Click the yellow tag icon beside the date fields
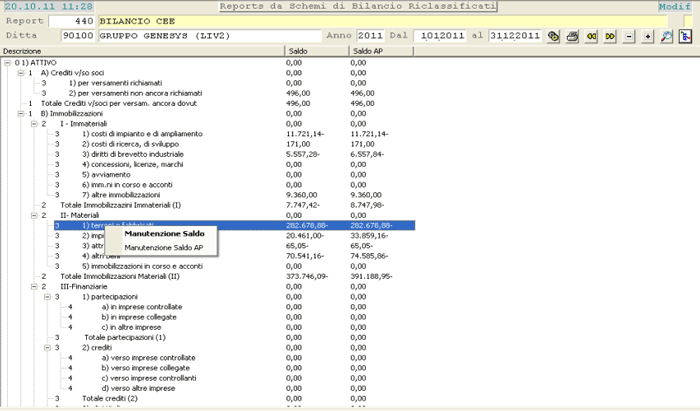The image size is (700, 411). [554, 36]
